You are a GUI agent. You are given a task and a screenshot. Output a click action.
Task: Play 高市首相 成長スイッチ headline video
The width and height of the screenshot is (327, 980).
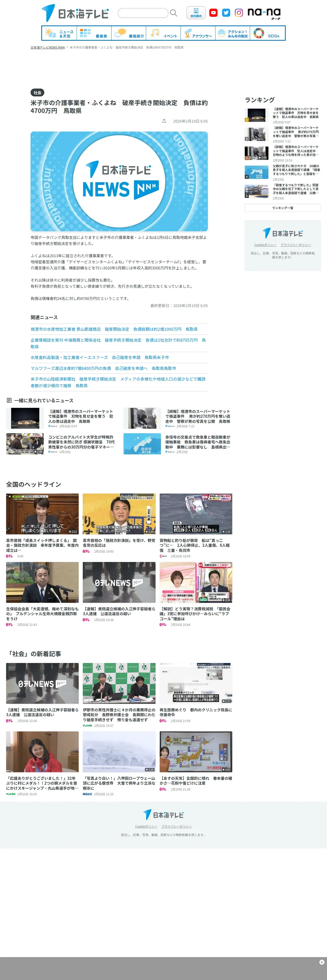pos(42,514)
